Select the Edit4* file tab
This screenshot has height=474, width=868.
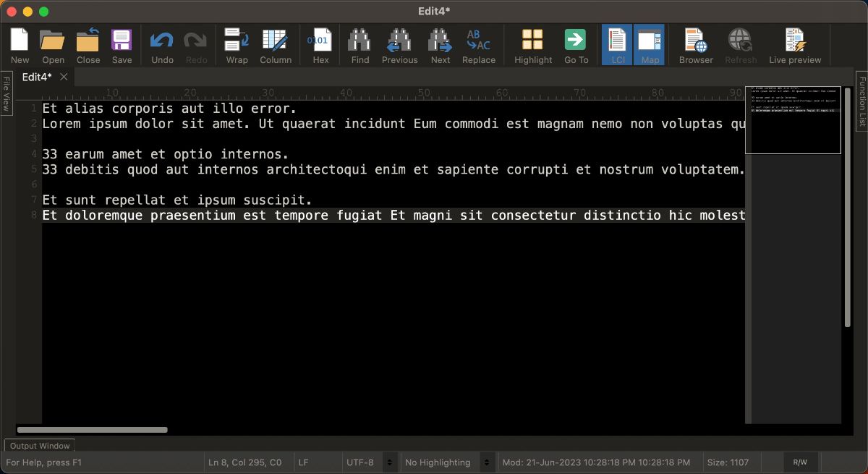(37, 77)
